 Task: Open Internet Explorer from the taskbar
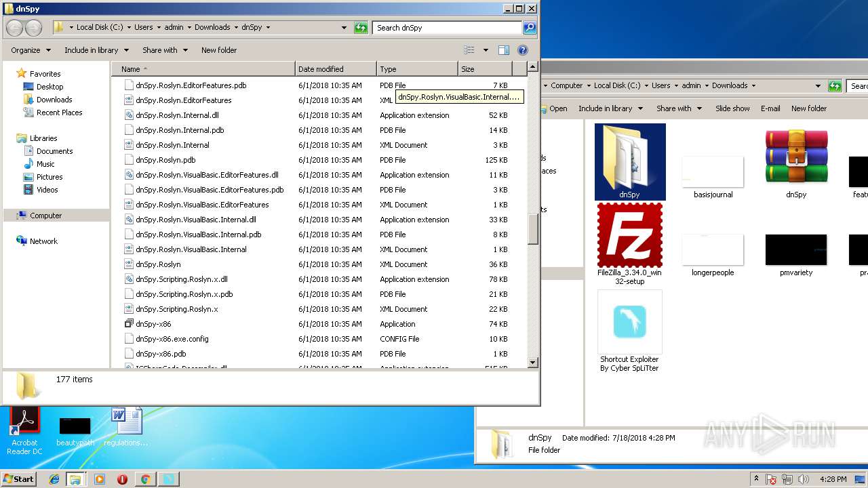pyautogui.click(x=54, y=479)
